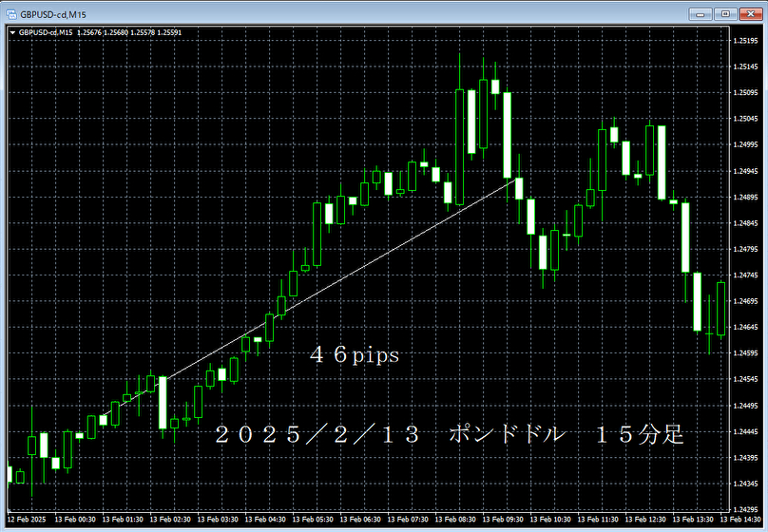This screenshot has height=532, width=768.
Task: Click the 1.24845 price label on the price scale
Action: point(745,223)
